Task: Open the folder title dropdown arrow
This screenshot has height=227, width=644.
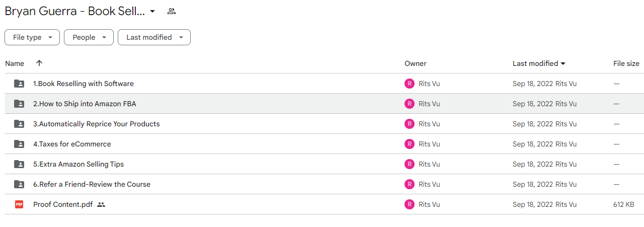Action: pyautogui.click(x=152, y=11)
